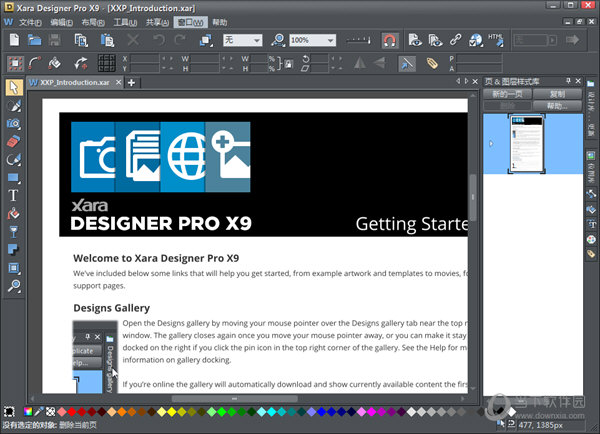Select the Fill tool in left toolbox
The image size is (600, 434).
[13, 214]
